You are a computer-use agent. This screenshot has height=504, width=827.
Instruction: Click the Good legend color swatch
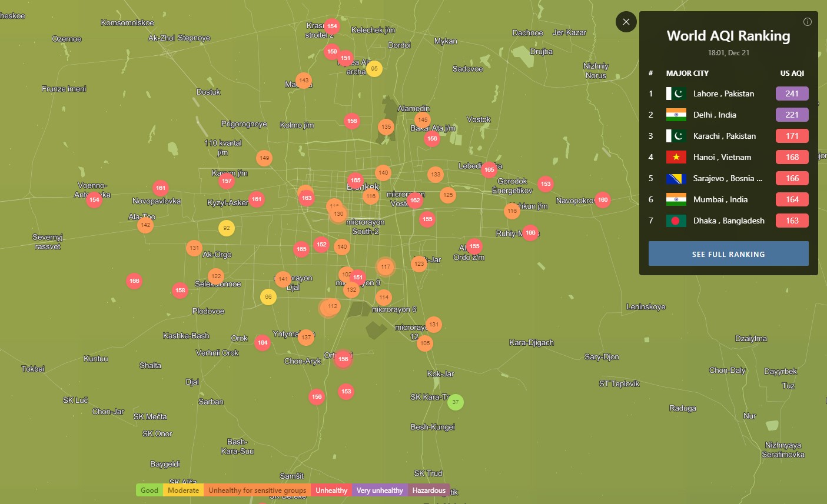(150, 490)
